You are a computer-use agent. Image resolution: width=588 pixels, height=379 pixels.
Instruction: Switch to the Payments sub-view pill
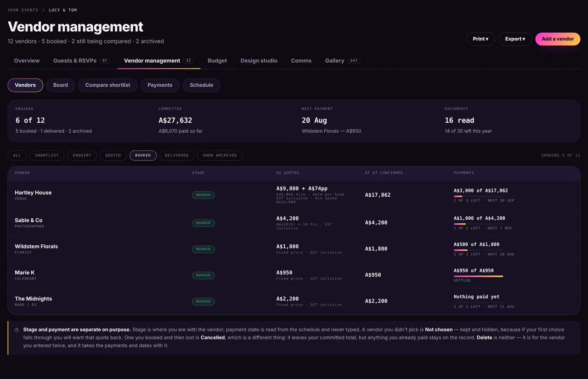(160, 85)
